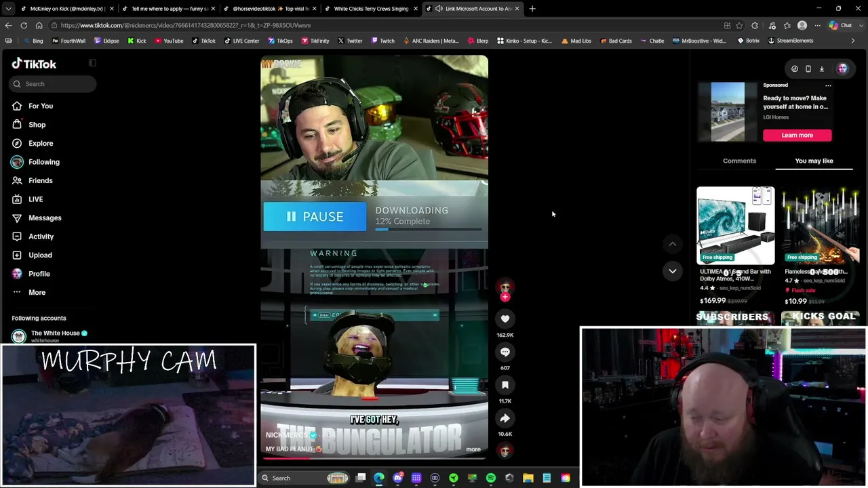Open File Explorer from the taskbar
The height and width of the screenshot is (488, 868).
pos(528,478)
